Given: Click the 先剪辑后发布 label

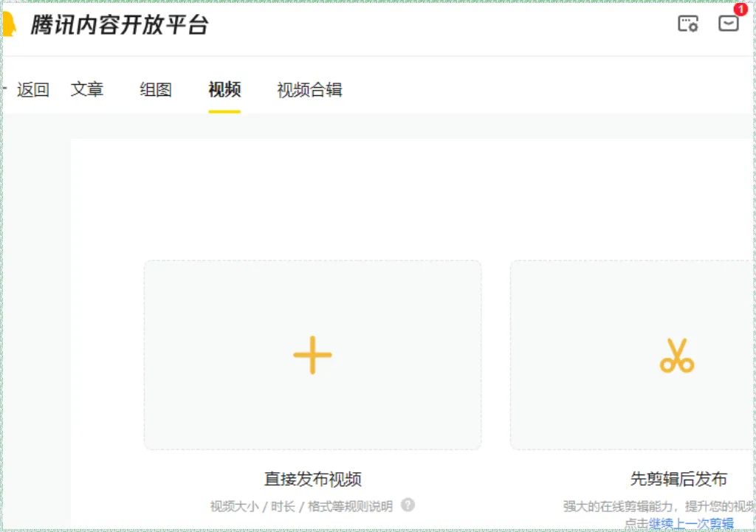Looking at the screenshot, I should pos(679,479).
